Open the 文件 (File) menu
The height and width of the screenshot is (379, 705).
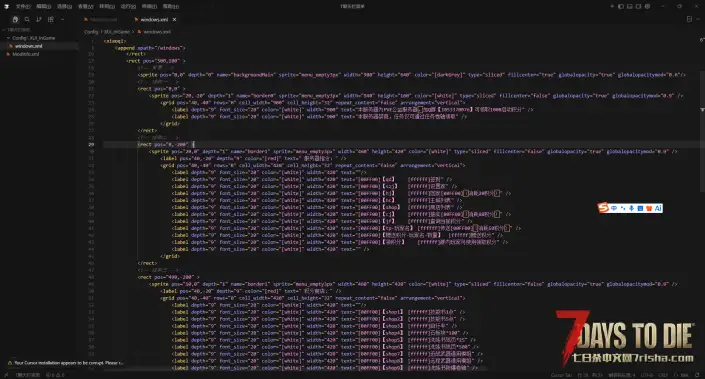(23, 6)
